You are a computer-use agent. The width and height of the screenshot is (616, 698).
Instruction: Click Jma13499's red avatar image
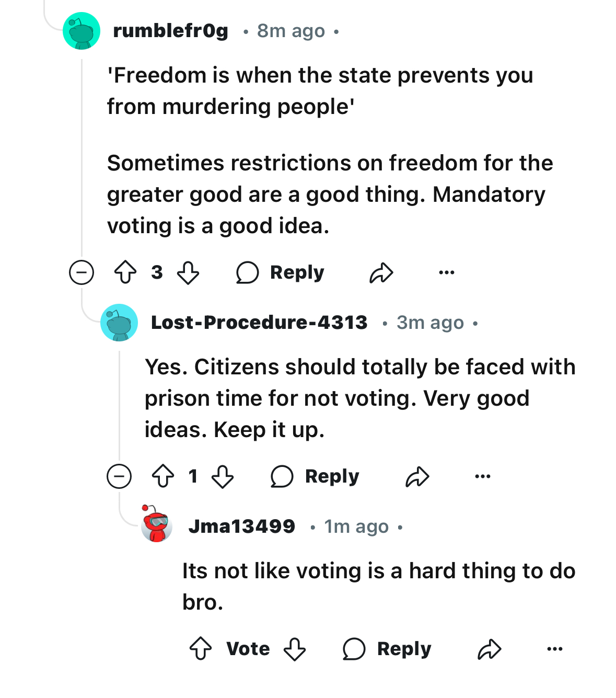[157, 524]
